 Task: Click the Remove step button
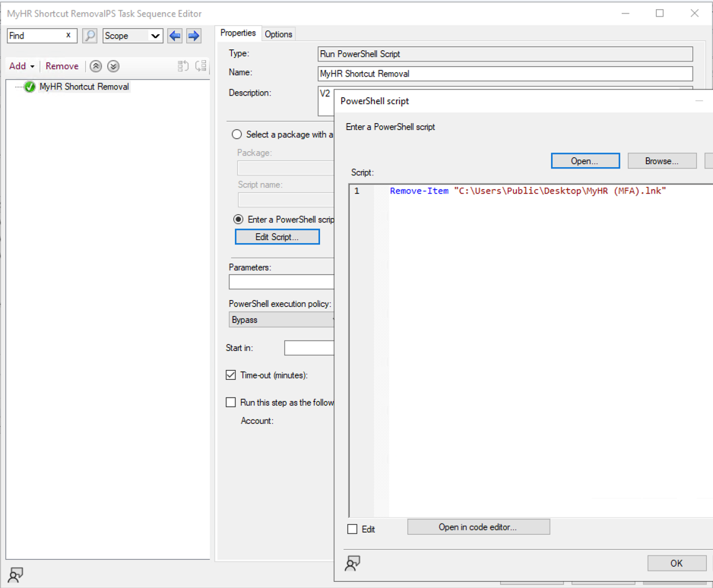(62, 66)
